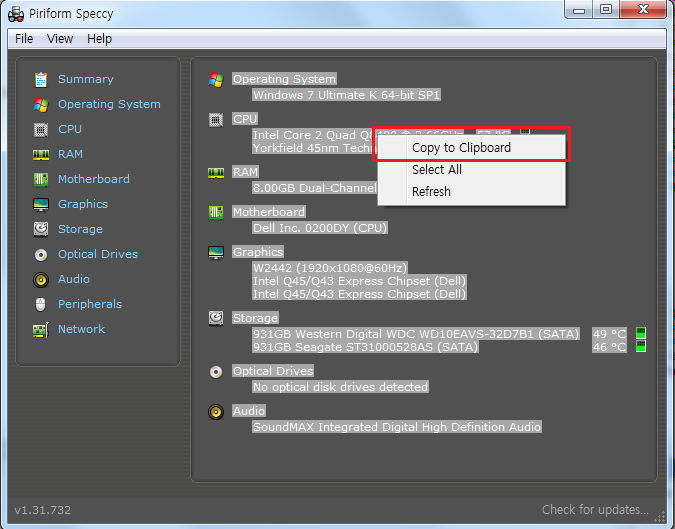
Task: Click the 46 °C drive temperature value
Action: pyautogui.click(x=609, y=346)
